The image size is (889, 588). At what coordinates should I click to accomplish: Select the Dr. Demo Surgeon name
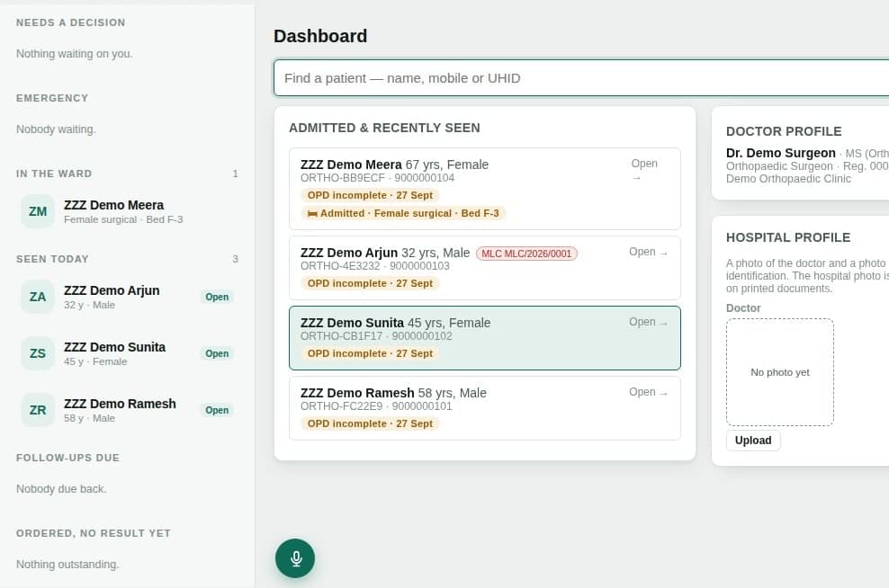click(781, 153)
